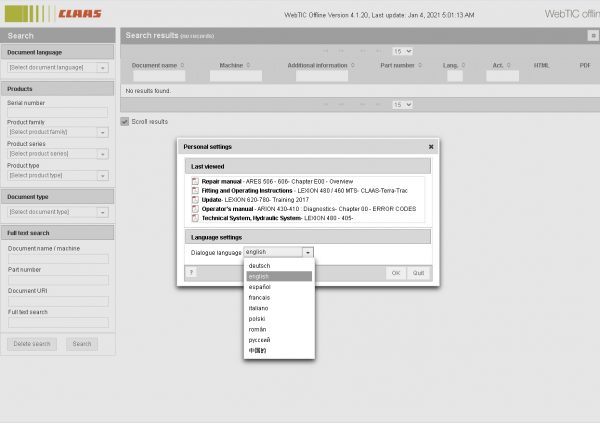Change bottom results-per-page selector 15
Screen dimensions: 600x423
[402, 105]
